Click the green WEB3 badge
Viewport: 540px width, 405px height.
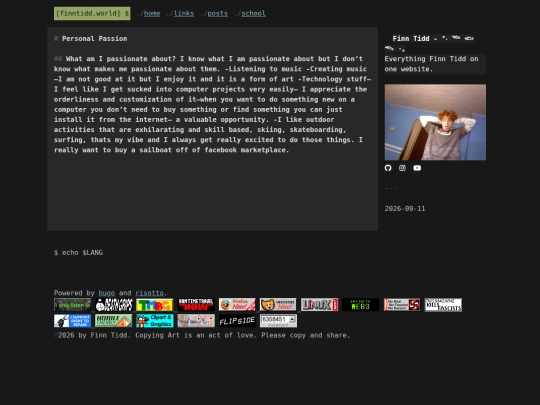point(361,305)
